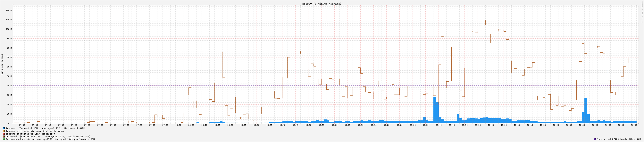Screen dimensions: 644x142
Task: Click the 10:55 time axis label
Action: [634, 125]
